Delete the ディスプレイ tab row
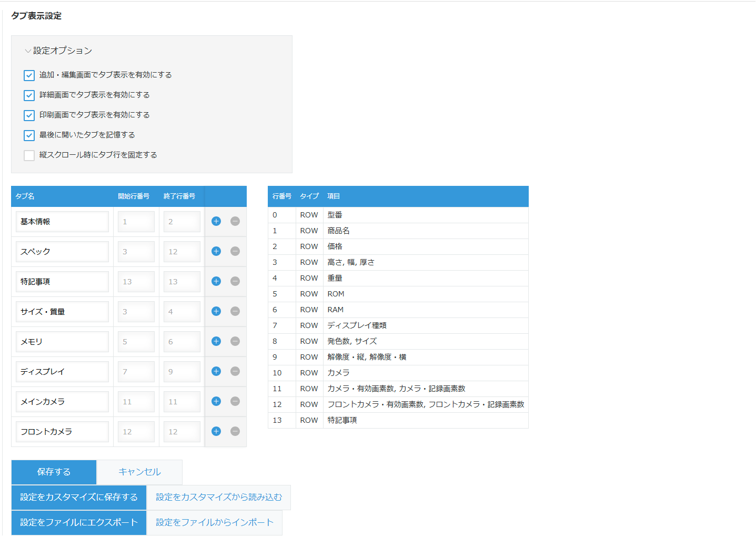 tap(235, 371)
